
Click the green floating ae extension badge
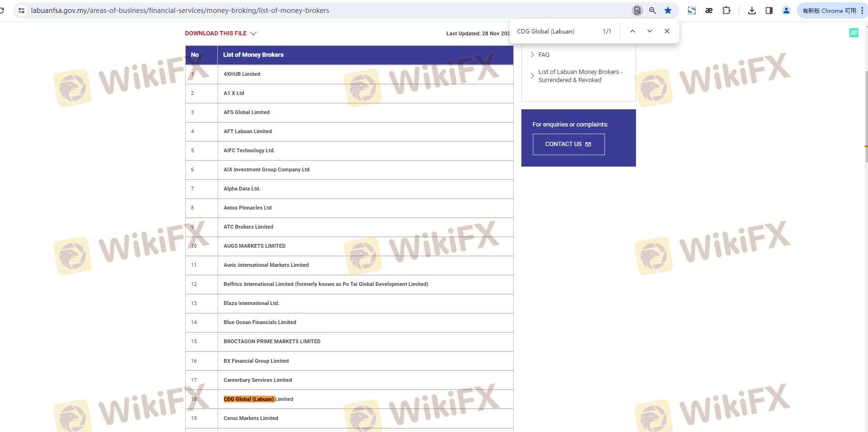[854, 32]
